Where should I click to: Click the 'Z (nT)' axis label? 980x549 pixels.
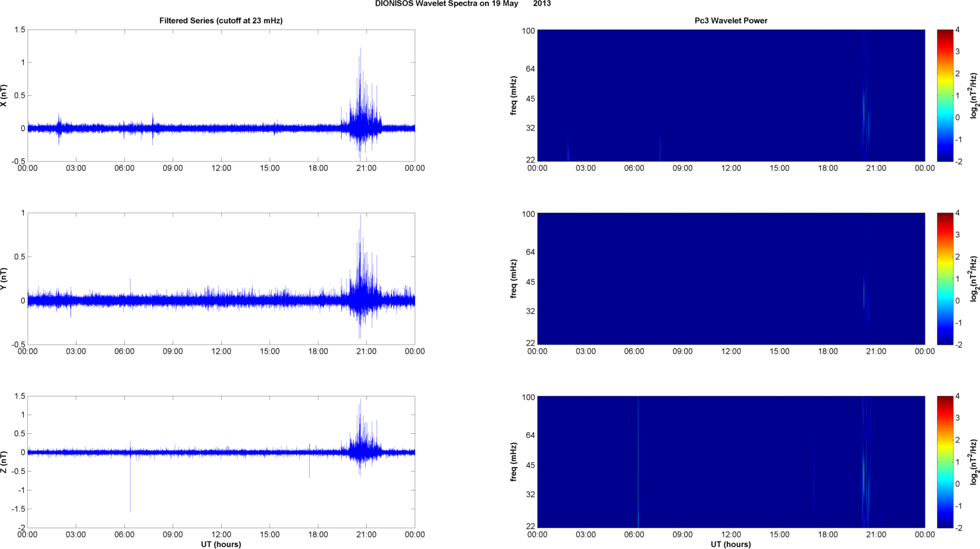pos(4,462)
